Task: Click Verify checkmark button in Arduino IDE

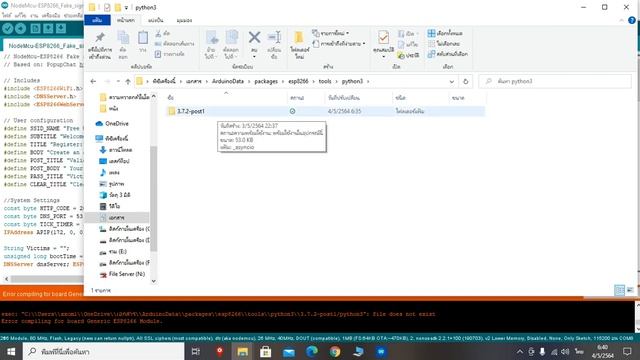Action: click(8, 28)
